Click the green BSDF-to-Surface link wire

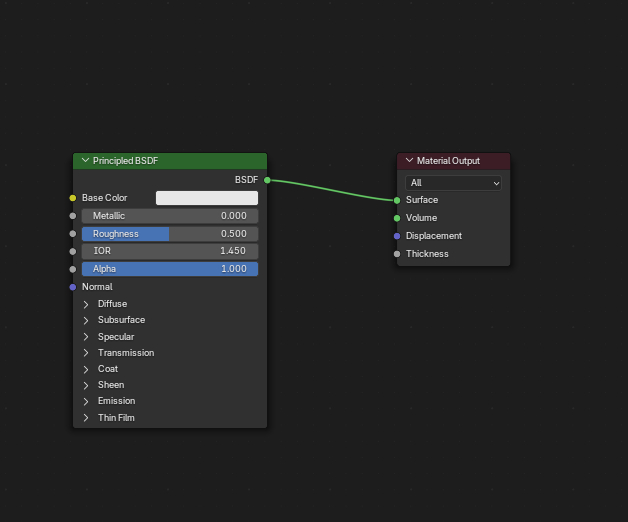[332, 190]
